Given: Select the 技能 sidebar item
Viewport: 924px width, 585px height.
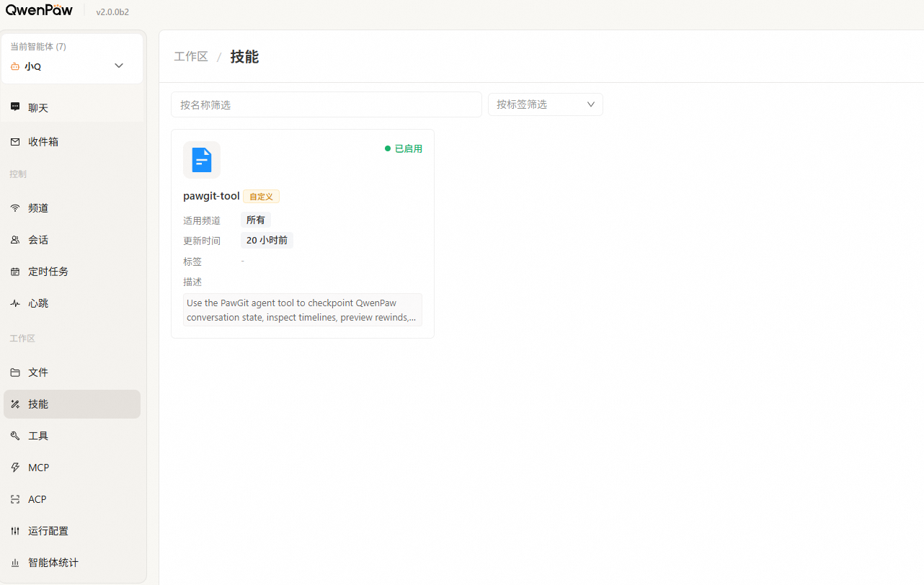Looking at the screenshot, I should click(x=72, y=404).
